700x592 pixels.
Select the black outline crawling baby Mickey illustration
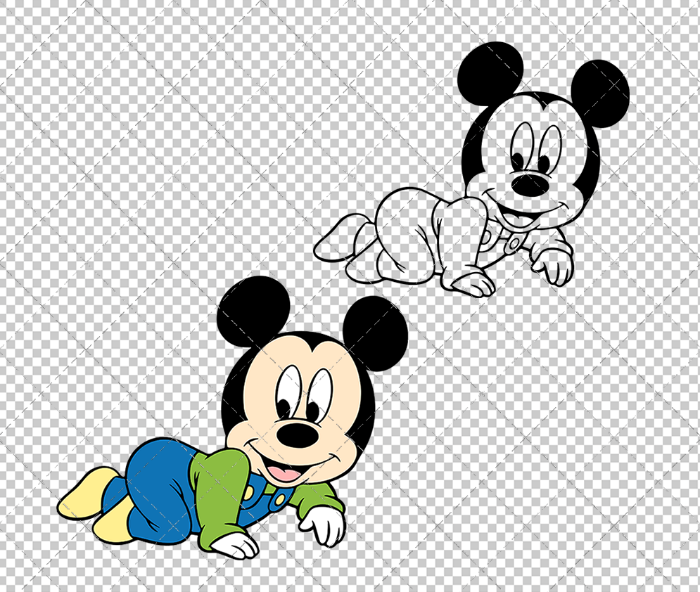tap(471, 170)
